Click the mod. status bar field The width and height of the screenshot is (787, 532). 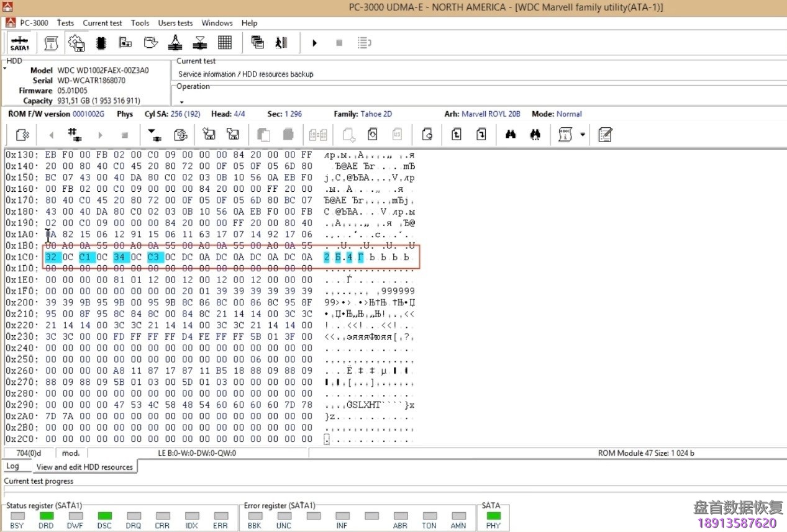tap(71, 453)
